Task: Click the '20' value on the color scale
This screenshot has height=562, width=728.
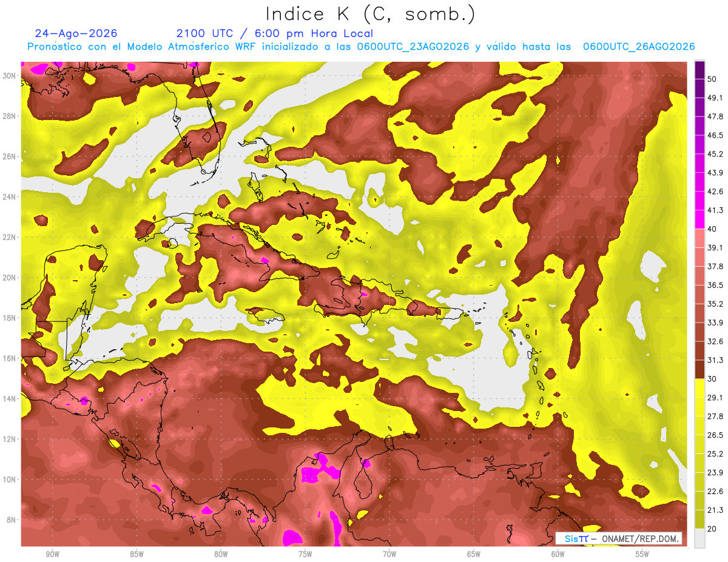Action: (713, 529)
